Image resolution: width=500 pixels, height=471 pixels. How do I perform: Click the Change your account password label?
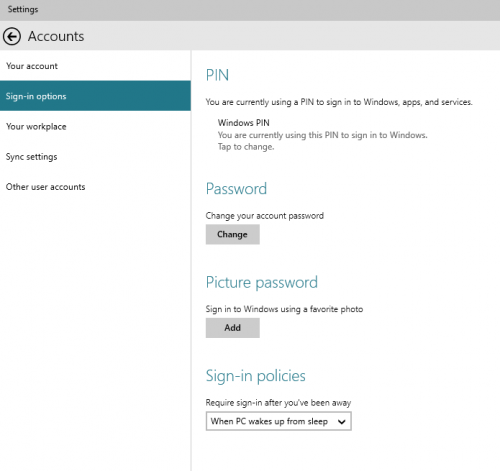[265, 216]
